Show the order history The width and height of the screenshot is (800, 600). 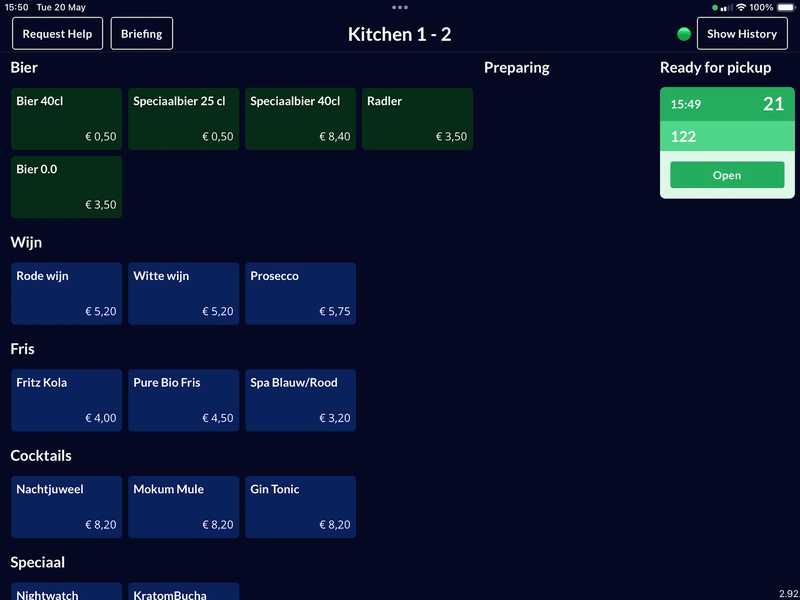coord(742,34)
